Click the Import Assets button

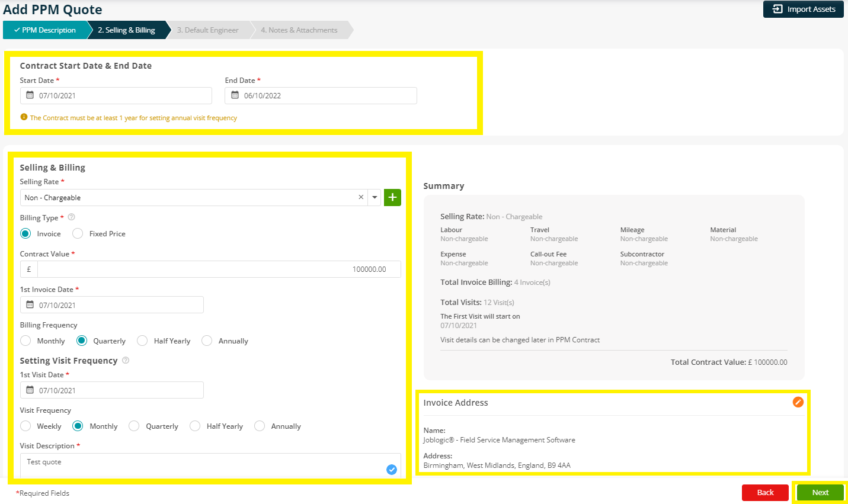click(x=804, y=9)
